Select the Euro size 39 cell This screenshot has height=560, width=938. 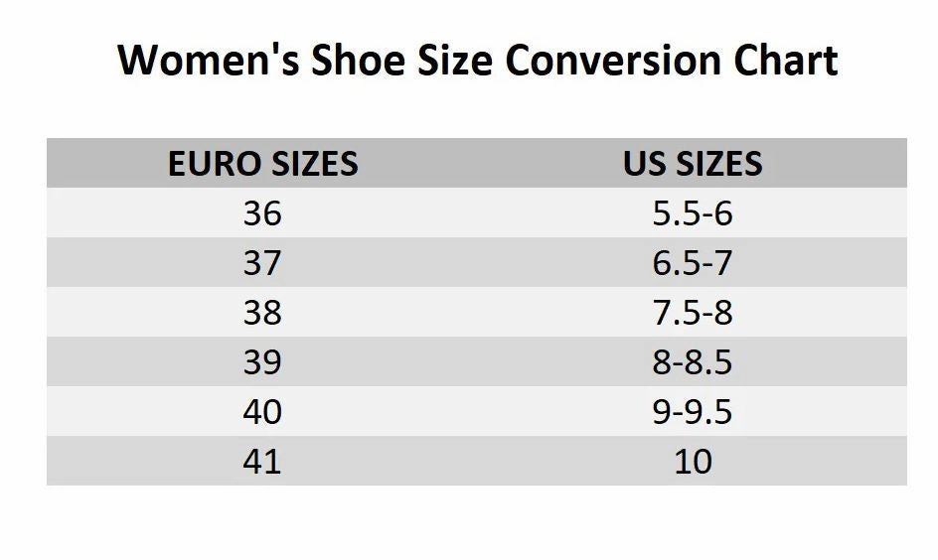(x=262, y=362)
